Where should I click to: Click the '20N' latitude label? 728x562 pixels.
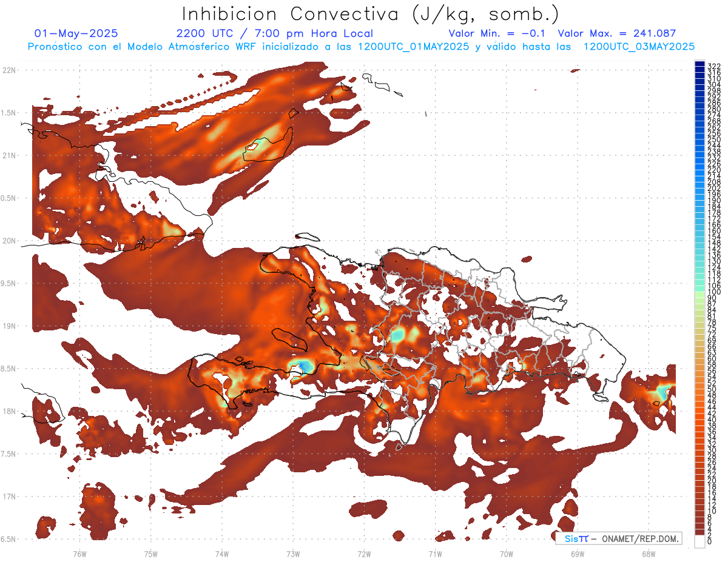[9, 241]
